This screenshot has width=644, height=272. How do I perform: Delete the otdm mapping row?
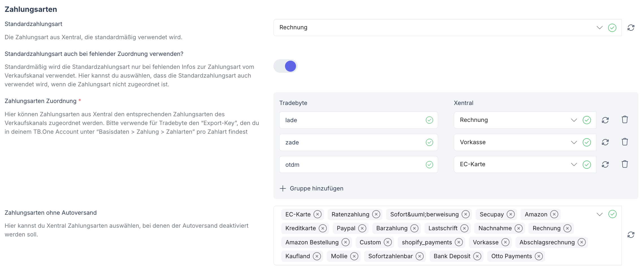[625, 164]
